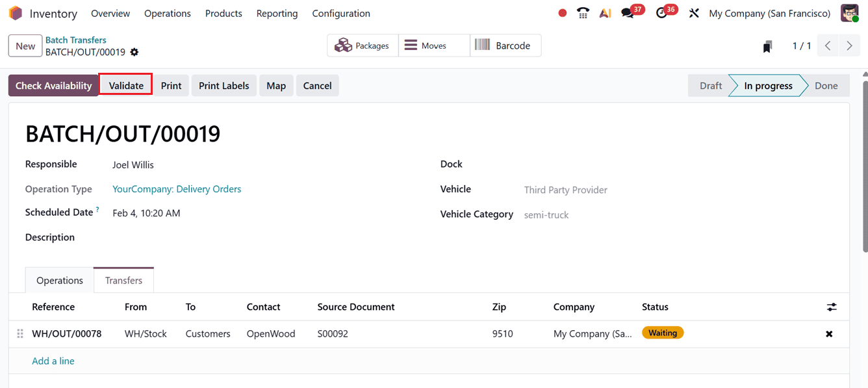Open the Packages view icon
This screenshot has width=868, height=388.
pos(362,45)
